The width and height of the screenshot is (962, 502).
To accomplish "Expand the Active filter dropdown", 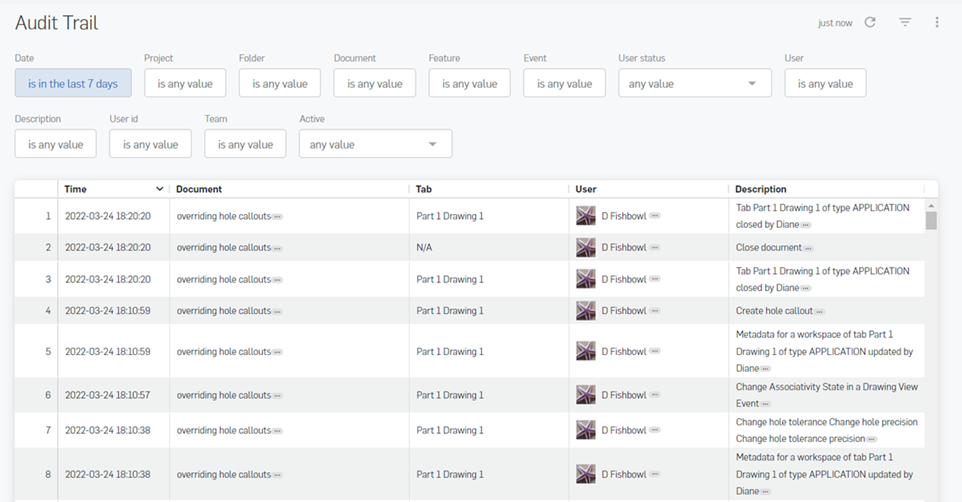I will coord(432,145).
